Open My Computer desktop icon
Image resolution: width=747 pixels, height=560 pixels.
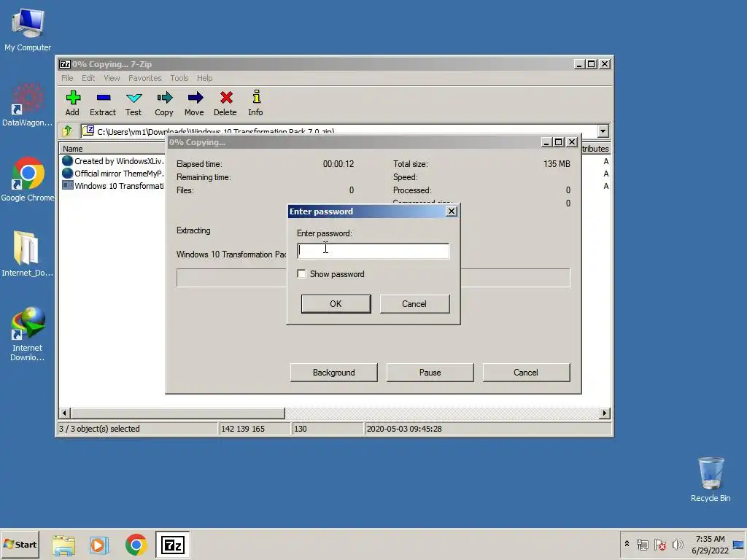(x=28, y=29)
